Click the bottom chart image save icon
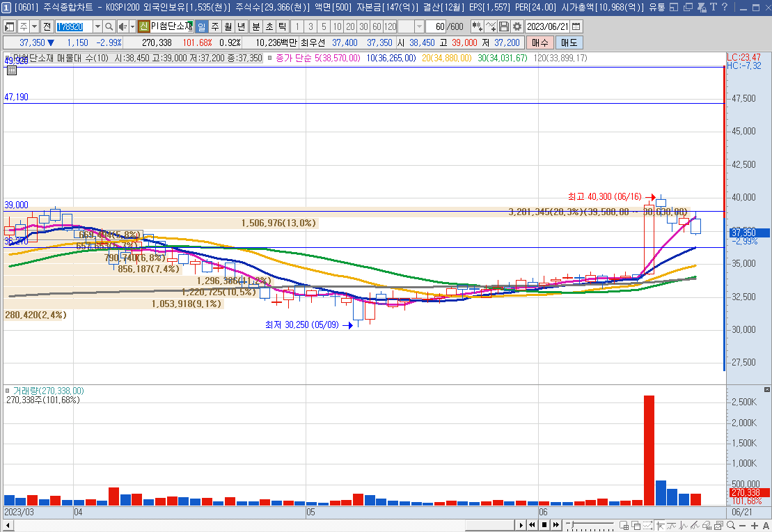Screen dimensions: 772x532 [x=718, y=525]
